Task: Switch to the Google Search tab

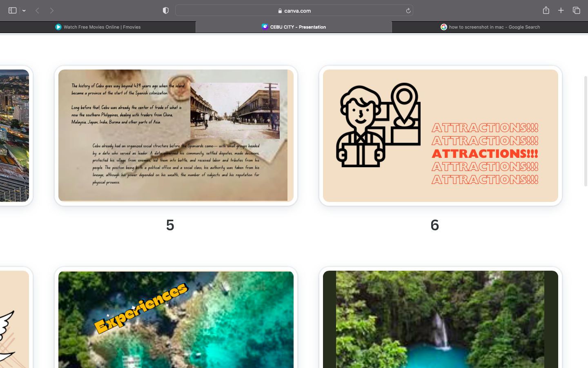Action: pyautogui.click(x=490, y=27)
